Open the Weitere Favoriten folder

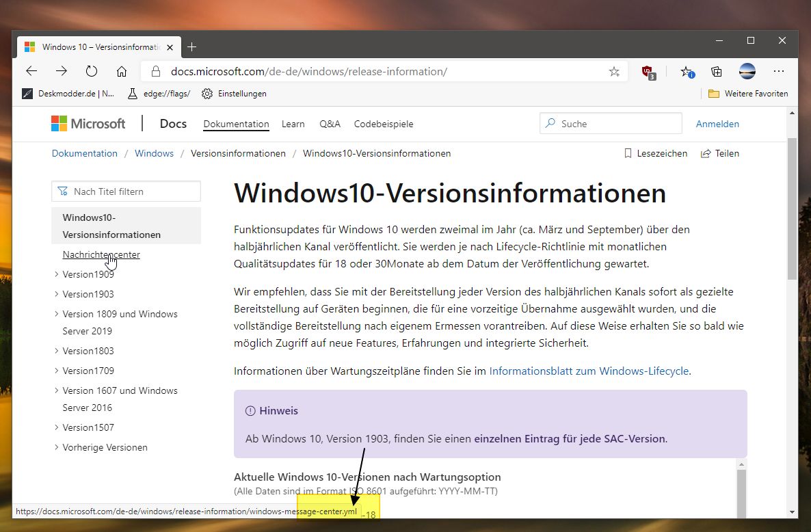(x=748, y=94)
